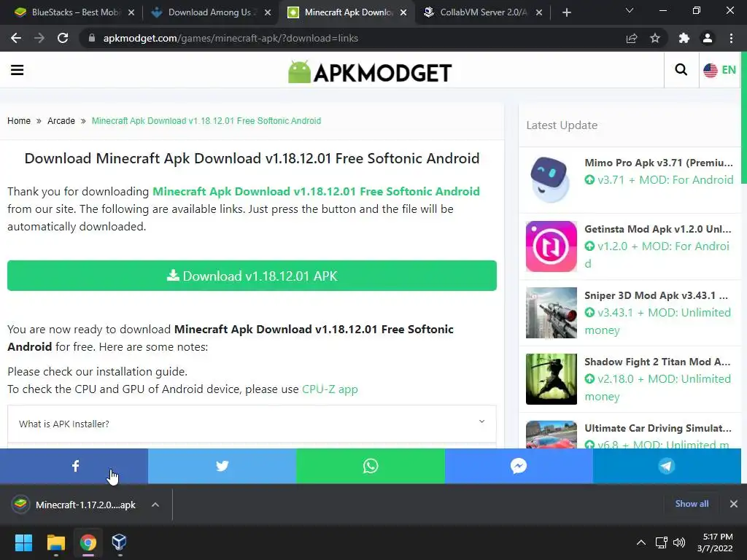Close the BlueStacks tab
Image resolution: width=747 pixels, height=560 pixels.
coord(131,12)
